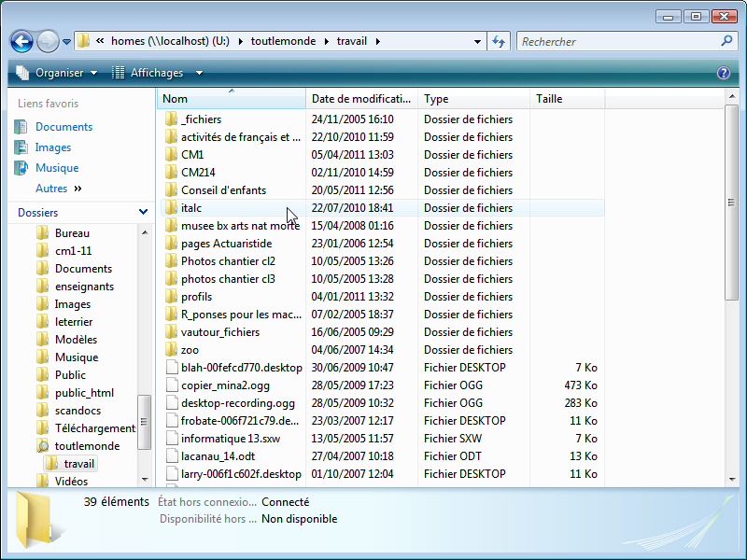This screenshot has height=560, width=747.
Task: Click Conseil d'enfants folder icon
Action: [171, 190]
